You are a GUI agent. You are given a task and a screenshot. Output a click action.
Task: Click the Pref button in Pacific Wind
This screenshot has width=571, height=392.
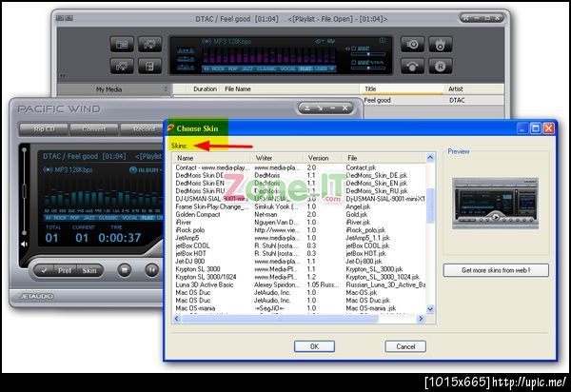(x=65, y=270)
